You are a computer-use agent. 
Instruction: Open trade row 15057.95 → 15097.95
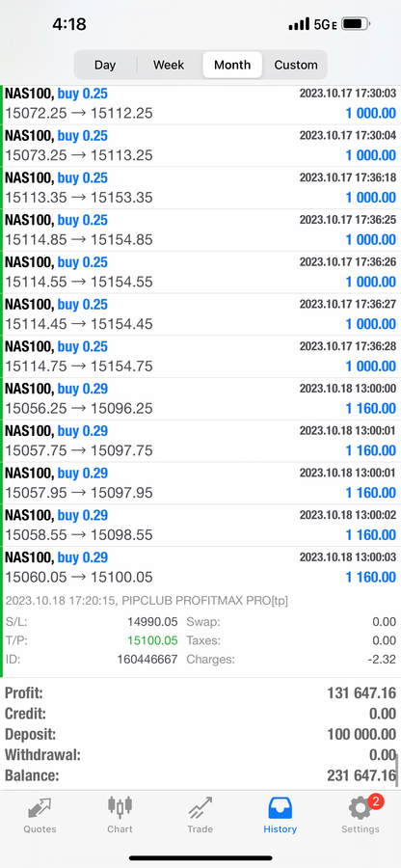point(201,483)
